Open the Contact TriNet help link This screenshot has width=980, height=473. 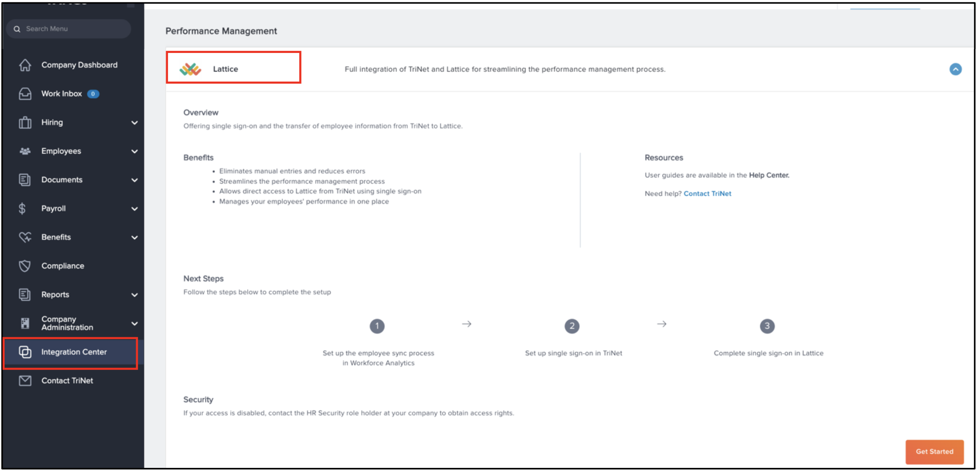(x=708, y=194)
